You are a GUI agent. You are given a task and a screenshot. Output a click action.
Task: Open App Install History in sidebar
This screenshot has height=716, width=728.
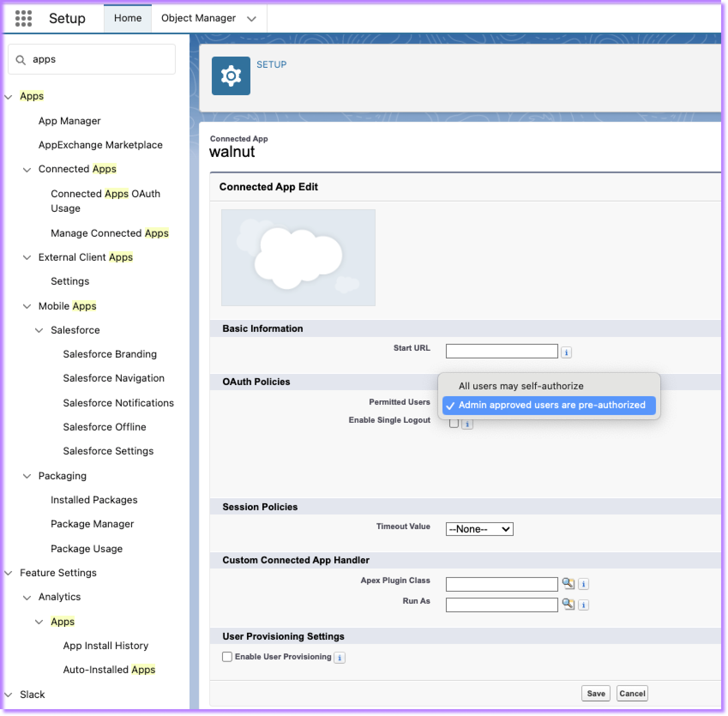click(x=105, y=646)
